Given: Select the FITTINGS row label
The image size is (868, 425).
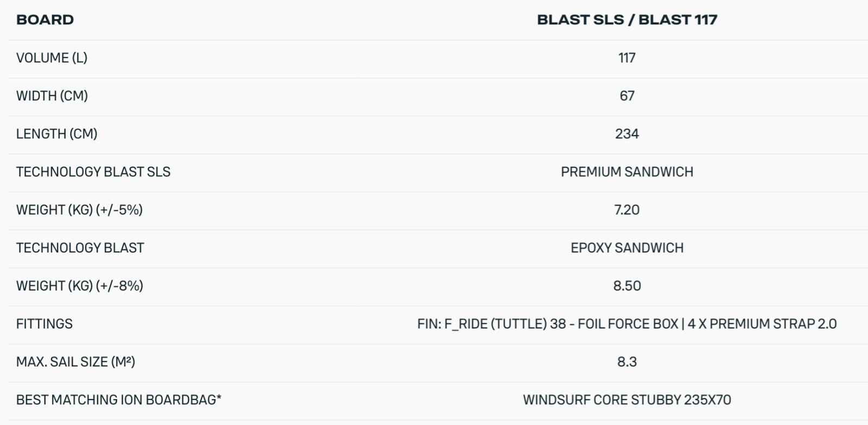Looking at the screenshot, I should coord(44,324).
